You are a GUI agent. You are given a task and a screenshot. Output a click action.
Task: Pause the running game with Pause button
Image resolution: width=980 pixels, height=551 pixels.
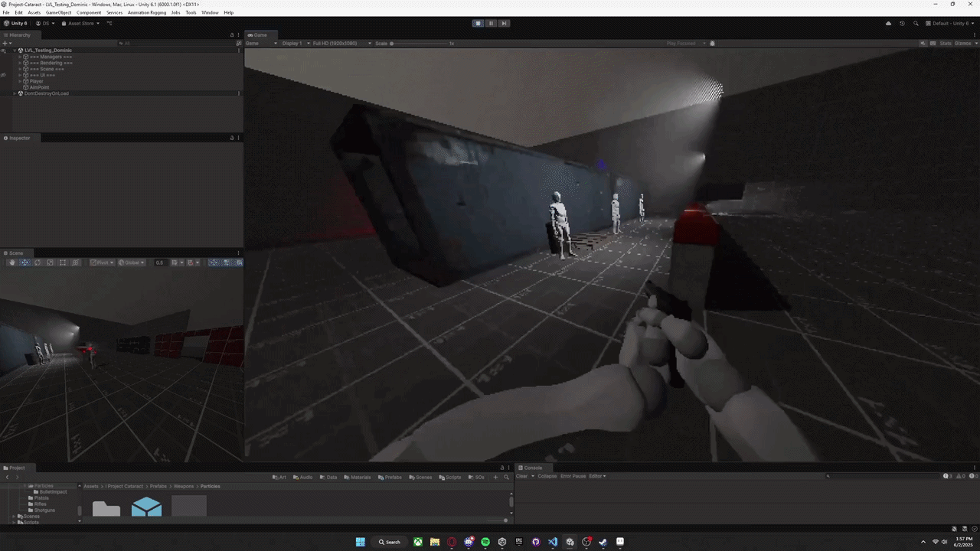[x=491, y=23]
